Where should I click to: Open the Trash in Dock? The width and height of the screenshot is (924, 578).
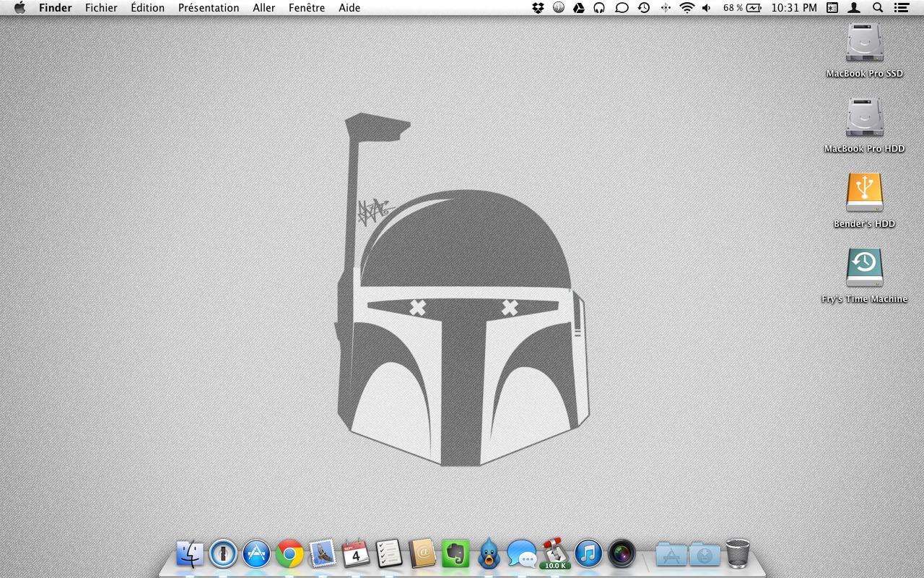(738, 554)
